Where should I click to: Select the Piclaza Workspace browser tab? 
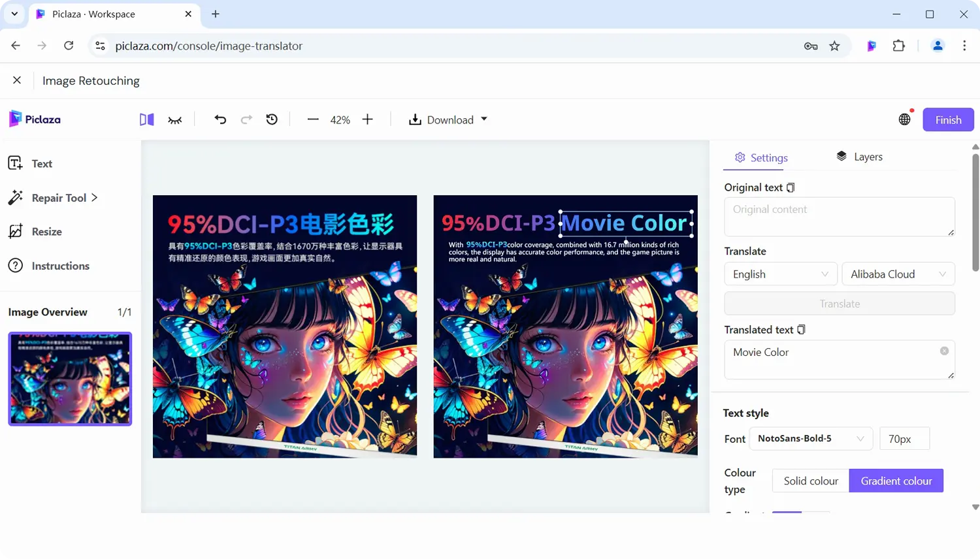point(114,14)
